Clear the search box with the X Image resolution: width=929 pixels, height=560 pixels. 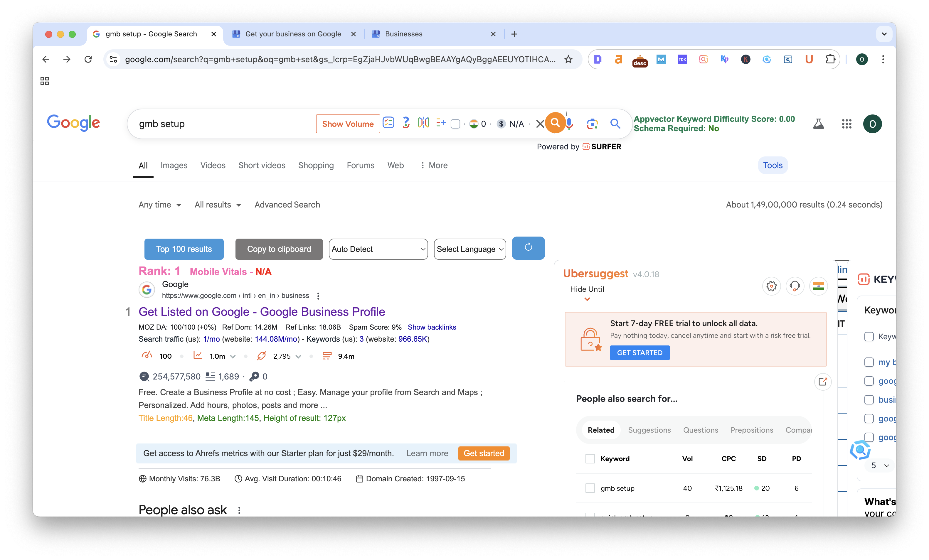pyautogui.click(x=540, y=124)
